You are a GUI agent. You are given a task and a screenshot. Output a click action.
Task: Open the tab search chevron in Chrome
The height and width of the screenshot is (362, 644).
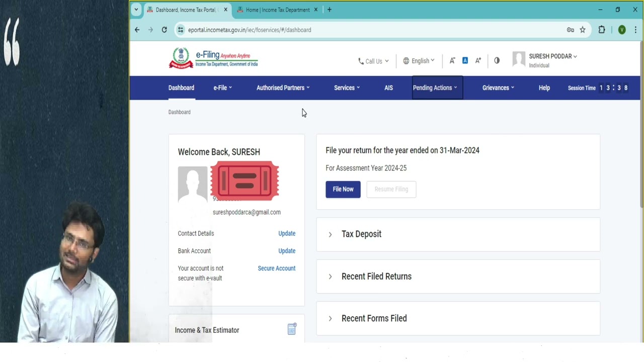click(136, 10)
